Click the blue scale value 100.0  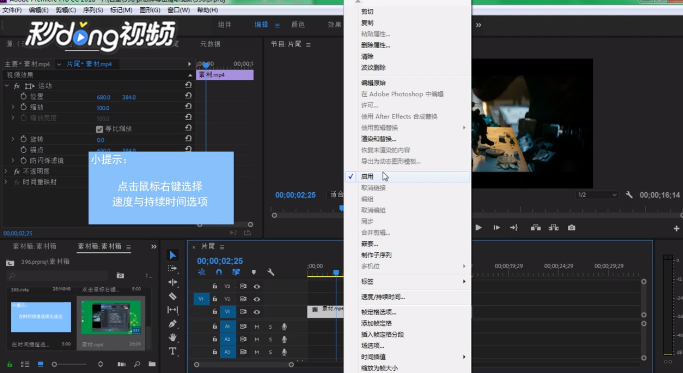(x=103, y=108)
